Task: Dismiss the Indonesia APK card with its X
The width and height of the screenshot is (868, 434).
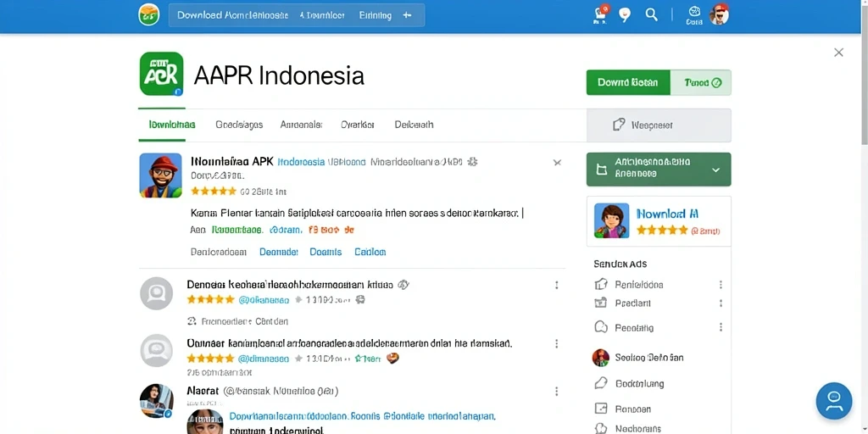Action: click(x=557, y=163)
